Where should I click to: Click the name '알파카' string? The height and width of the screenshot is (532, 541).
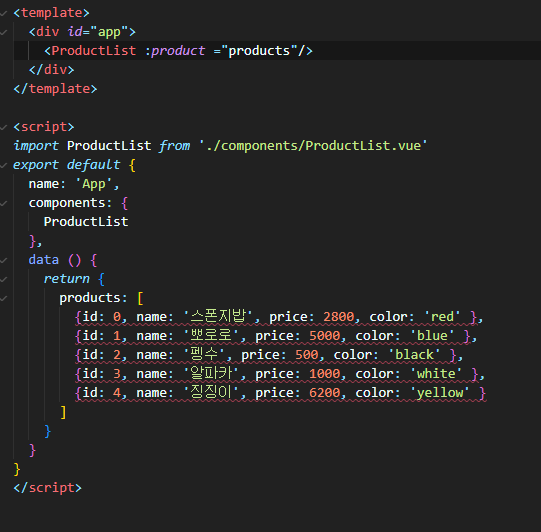coord(211,373)
